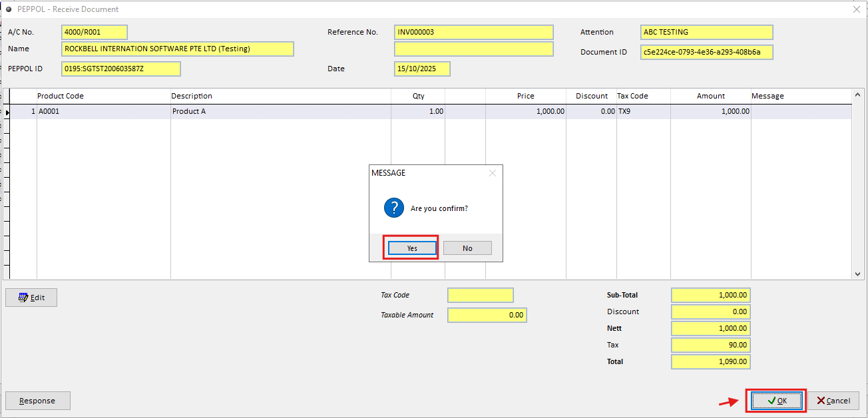Click the window icon in the title bar
Screen dimensions: 868x418
pos(9,9)
